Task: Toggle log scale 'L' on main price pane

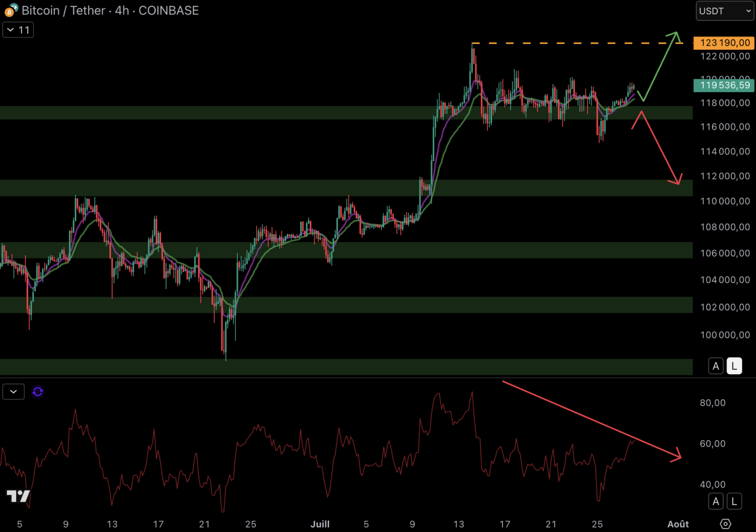Action: coord(734,366)
